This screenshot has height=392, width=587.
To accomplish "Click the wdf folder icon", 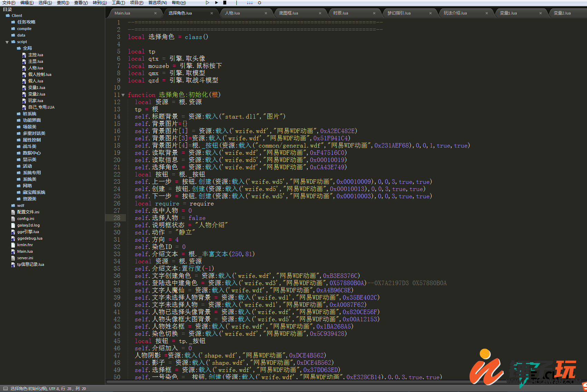I will [13, 205].
